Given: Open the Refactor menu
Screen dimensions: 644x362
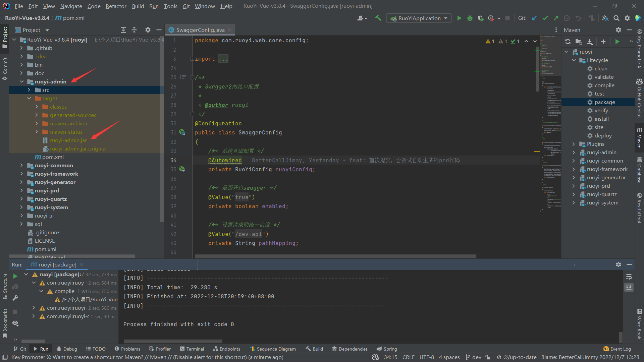Looking at the screenshot, I should (116, 6).
